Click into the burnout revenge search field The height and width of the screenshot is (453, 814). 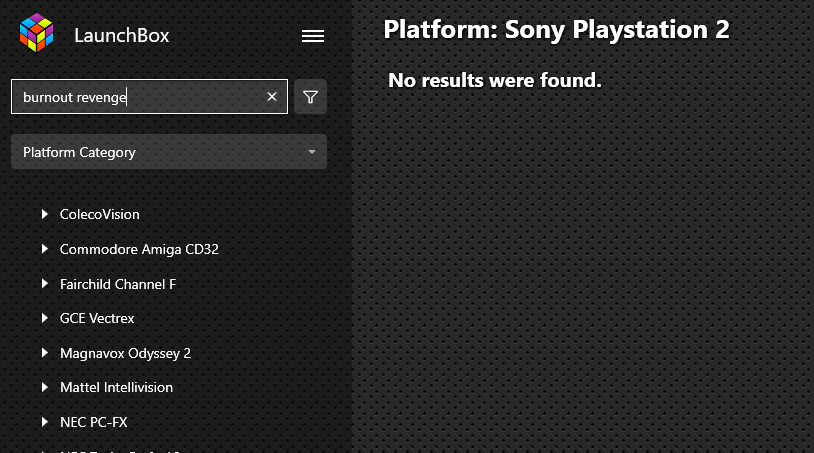140,97
